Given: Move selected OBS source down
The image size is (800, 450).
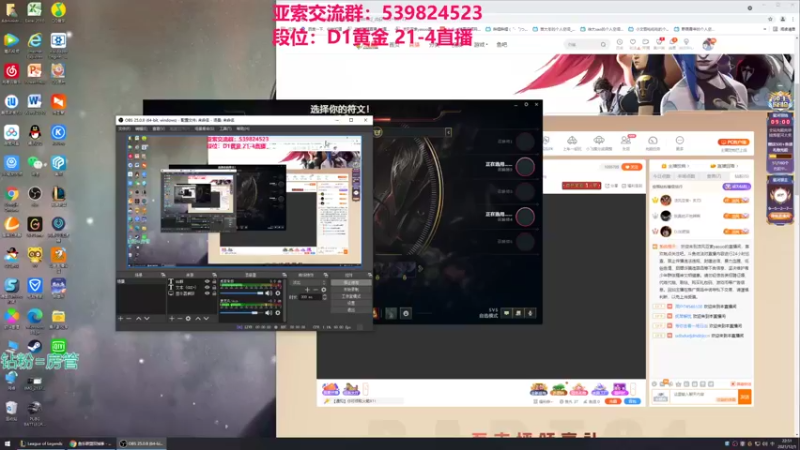Looking at the screenshot, I should click(206, 318).
